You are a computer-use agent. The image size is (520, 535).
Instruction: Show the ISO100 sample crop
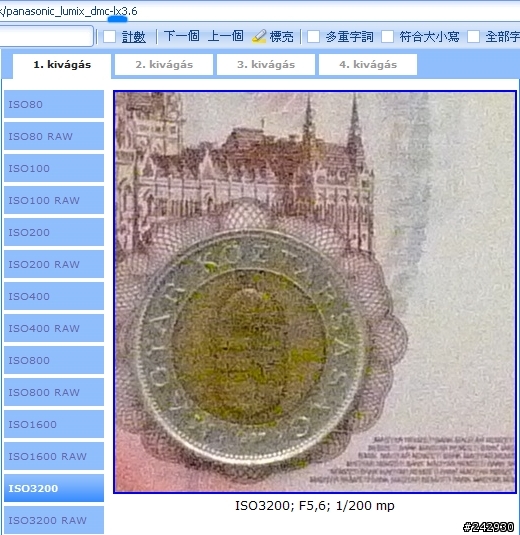[x=54, y=168]
